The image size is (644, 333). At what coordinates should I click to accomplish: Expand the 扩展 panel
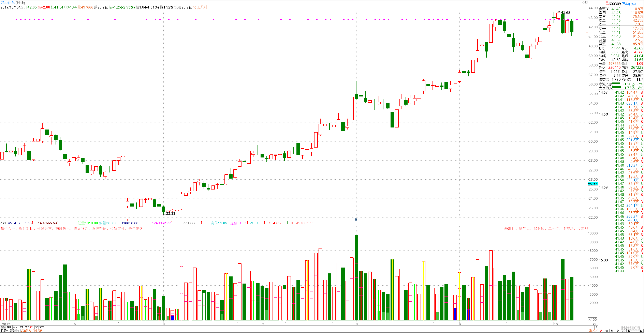4,331
